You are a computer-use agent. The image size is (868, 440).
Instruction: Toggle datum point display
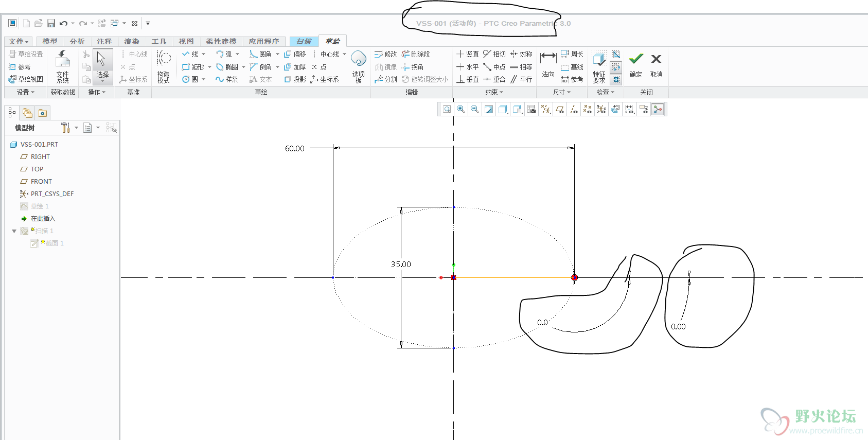588,109
